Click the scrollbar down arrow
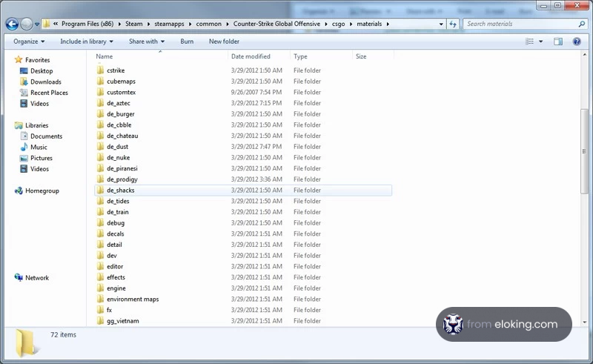The width and height of the screenshot is (593, 364). 585,322
